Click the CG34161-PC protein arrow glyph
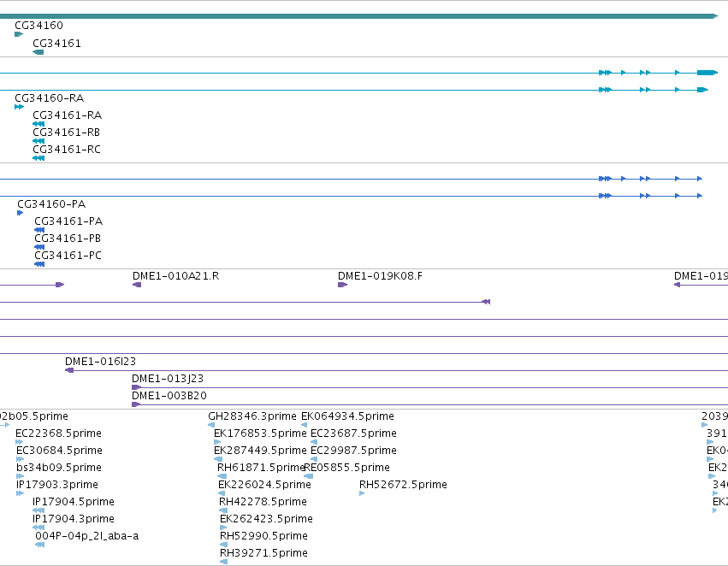Viewport: 728px width, 566px height. click(x=39, y=265)
